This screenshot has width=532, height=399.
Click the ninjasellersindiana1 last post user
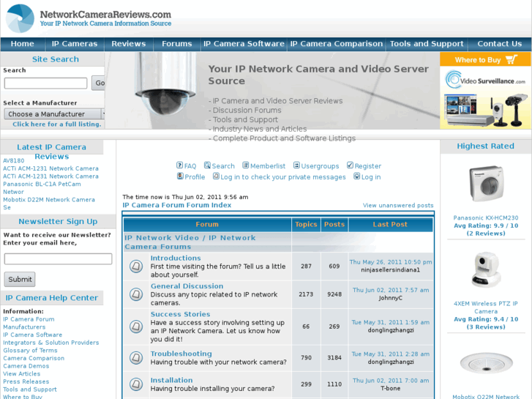(x=390, y=270)
